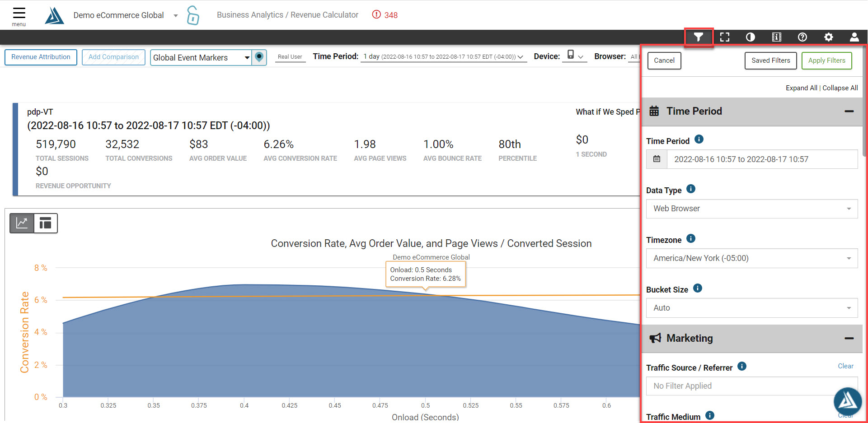Open the Revenue Attribution tab
The height and width of the screenshot is (423, 868).
pos(41,57)
